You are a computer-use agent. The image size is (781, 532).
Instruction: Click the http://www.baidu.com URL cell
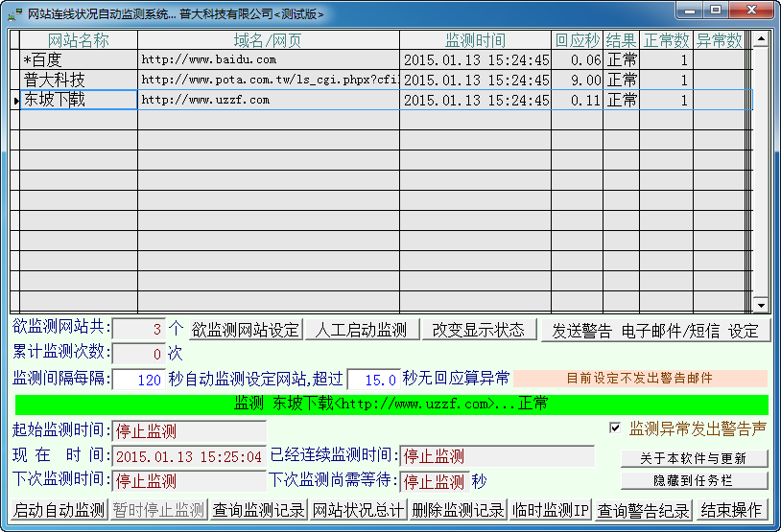coord(269,59)
